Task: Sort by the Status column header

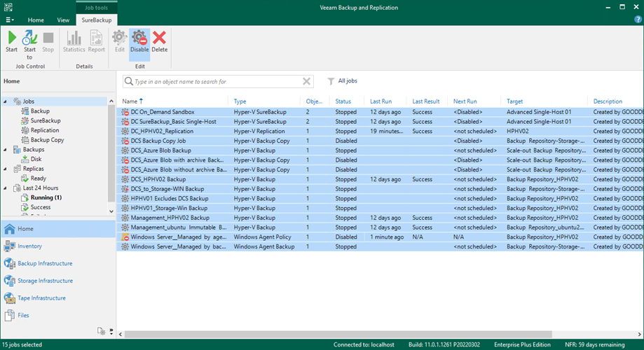Action: click(x=343, y=101)
